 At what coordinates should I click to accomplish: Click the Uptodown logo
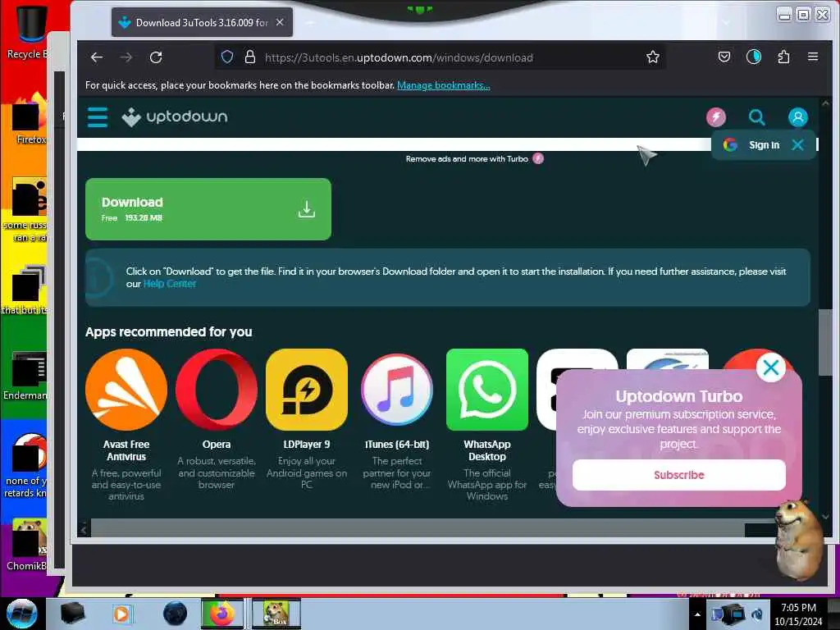(175, 116)
